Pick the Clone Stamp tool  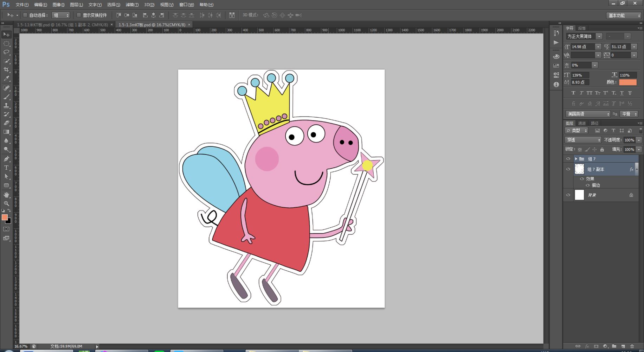pos(6,105)
